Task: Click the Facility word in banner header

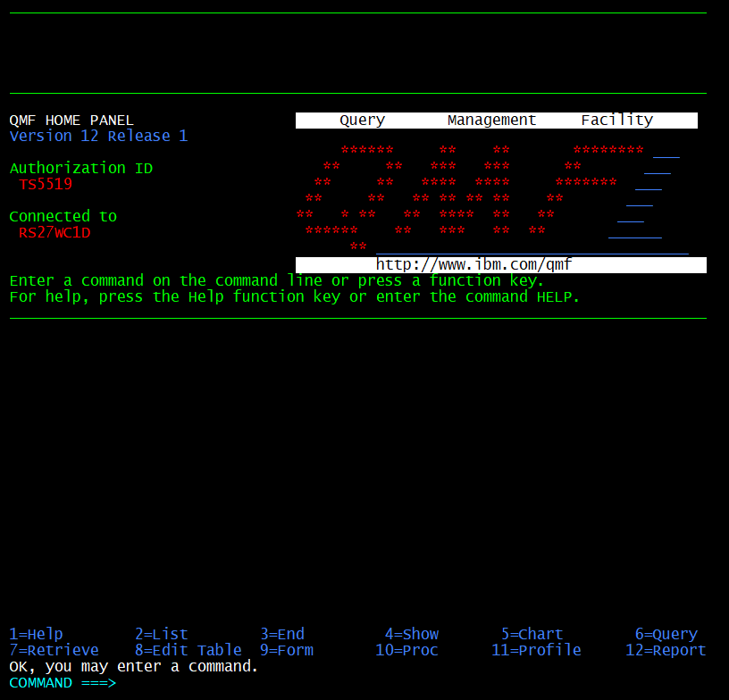Action: 617,121
